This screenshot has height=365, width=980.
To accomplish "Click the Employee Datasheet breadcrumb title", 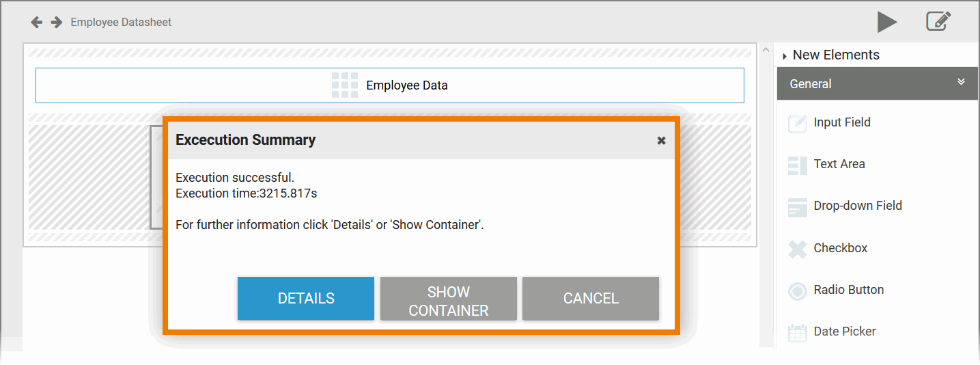I will click(x=121, y=23).
